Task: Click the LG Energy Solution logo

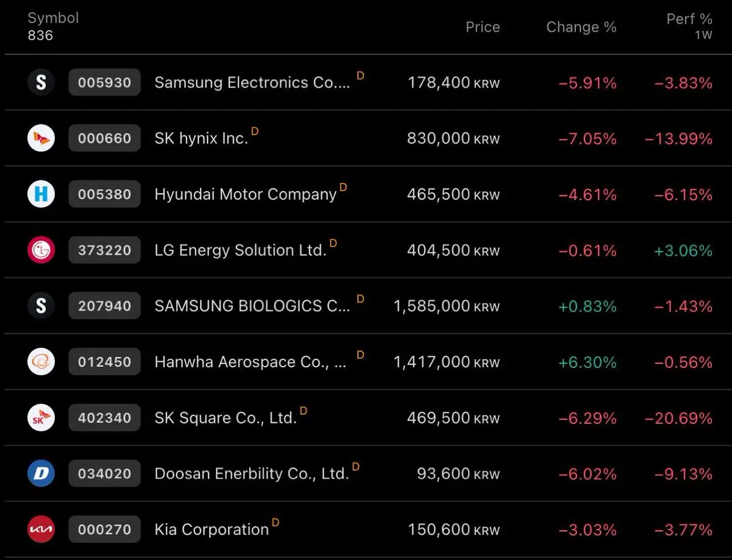Action: coord(41,250)
